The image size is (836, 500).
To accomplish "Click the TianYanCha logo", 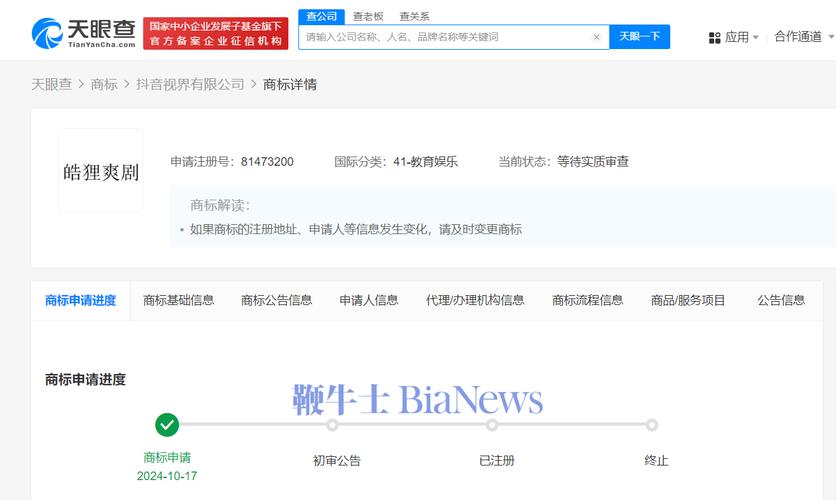I will (x=84, y=33).
